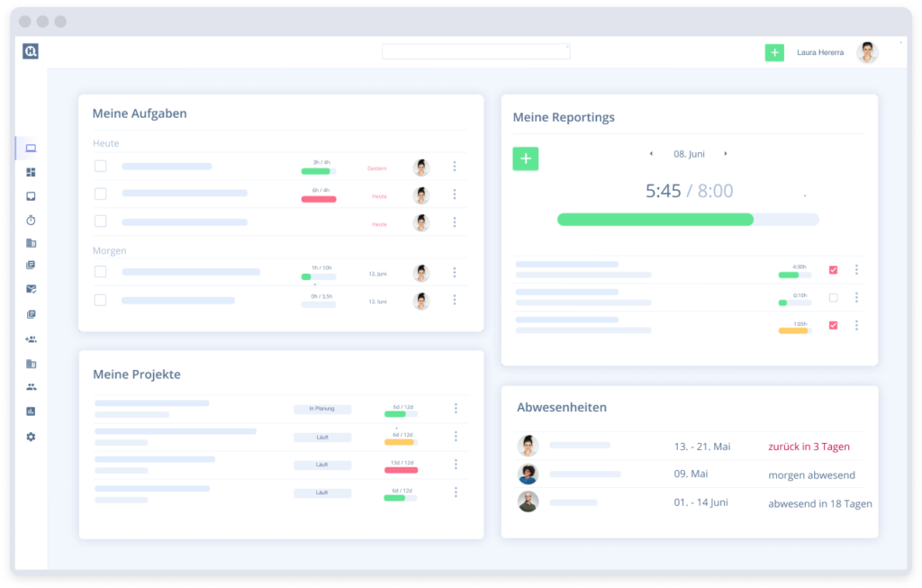Screen dimensions: 922x588
Task: Go to the day before 08. Juni
Action: 651,154
